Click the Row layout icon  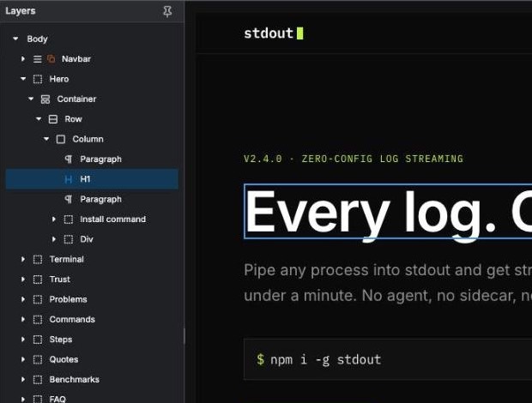coord(53,119)
